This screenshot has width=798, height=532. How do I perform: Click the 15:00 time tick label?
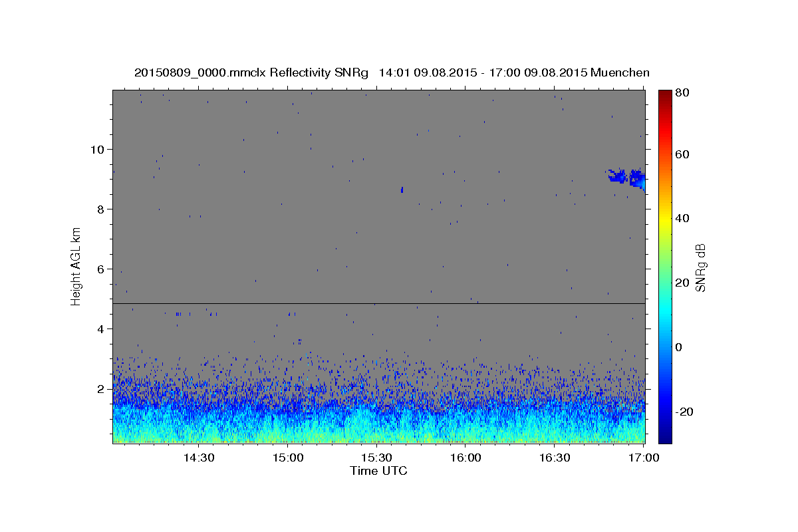[x=287, y=458]
